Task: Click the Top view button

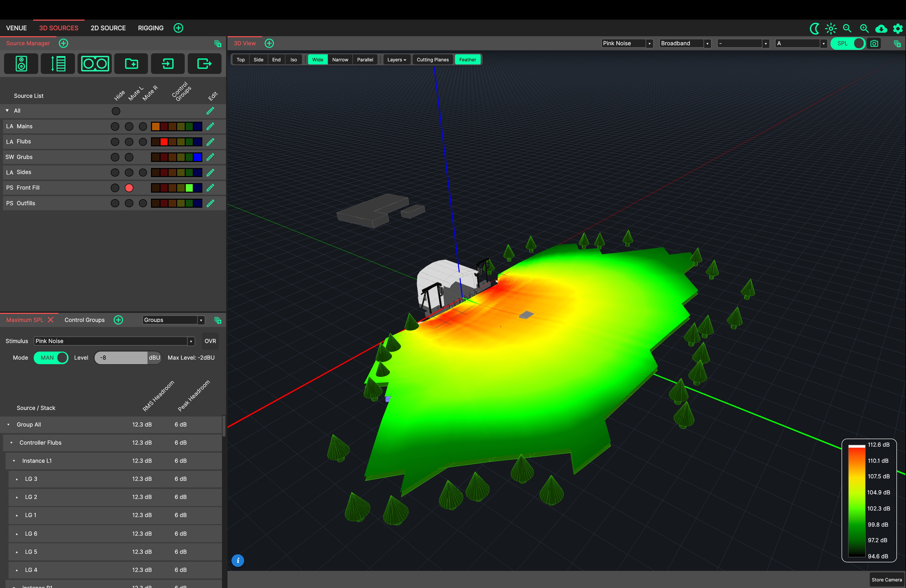Action: (241, 60)
